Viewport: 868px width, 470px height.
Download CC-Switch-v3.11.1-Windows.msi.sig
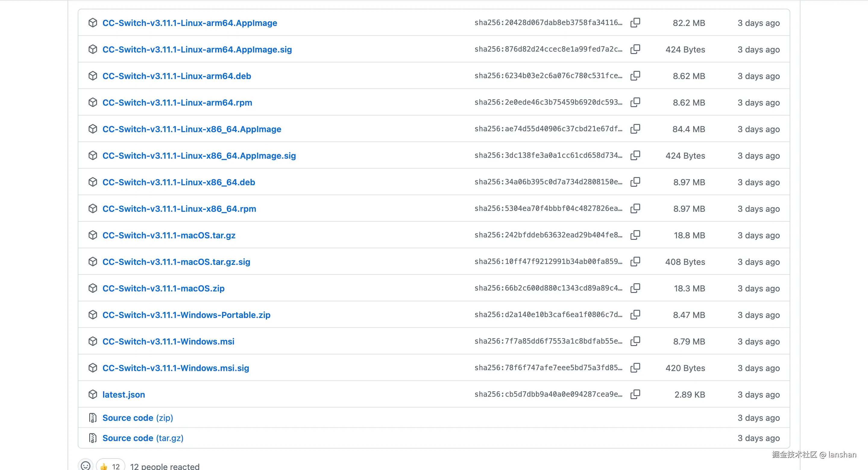(x=175, y=368)
